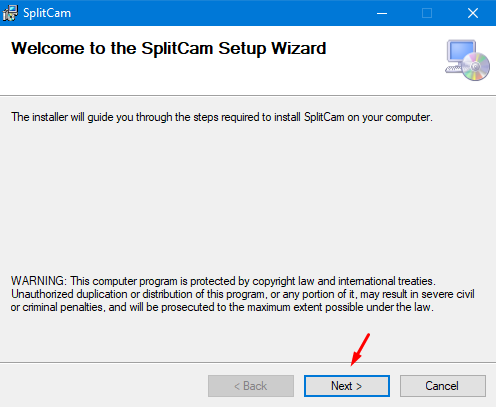Click the computer monitor in setup graphic

point(461,52)
